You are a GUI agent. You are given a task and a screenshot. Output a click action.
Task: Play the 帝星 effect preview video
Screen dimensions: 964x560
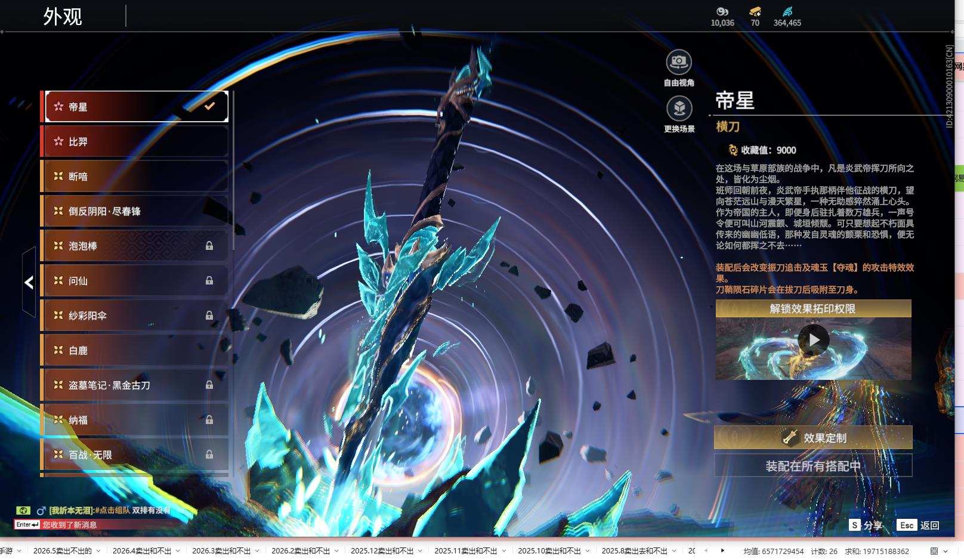[814, 340]
